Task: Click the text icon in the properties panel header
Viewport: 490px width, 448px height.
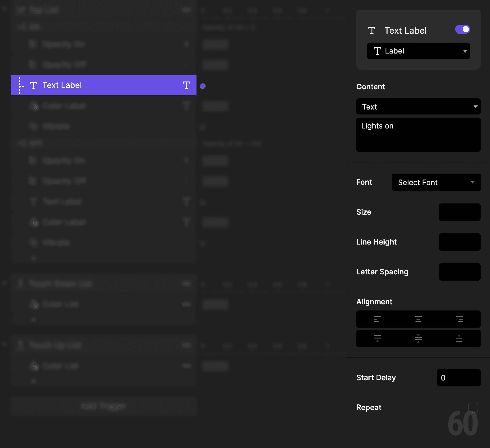Action: (372, 30)
